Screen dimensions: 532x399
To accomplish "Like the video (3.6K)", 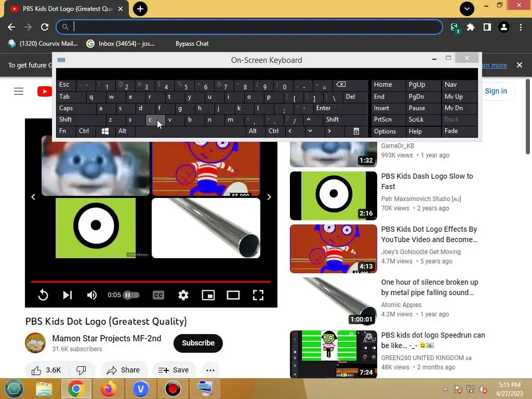I will (46, 370).
